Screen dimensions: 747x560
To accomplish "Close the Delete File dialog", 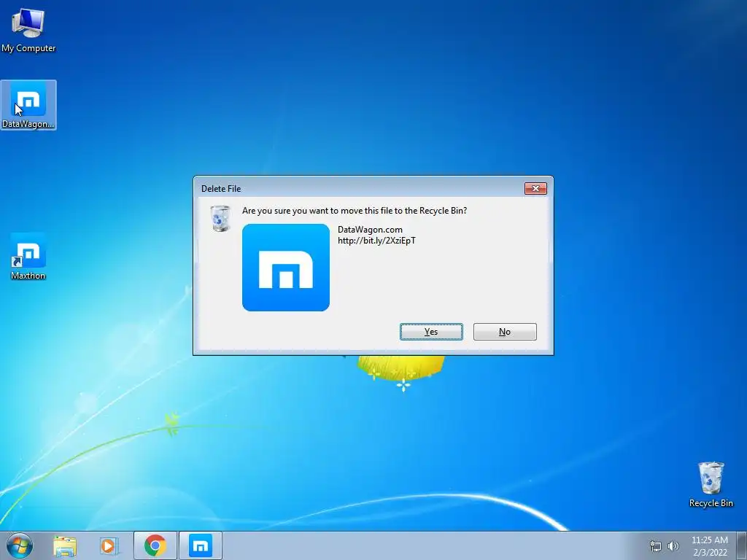I will pos(535,189).
